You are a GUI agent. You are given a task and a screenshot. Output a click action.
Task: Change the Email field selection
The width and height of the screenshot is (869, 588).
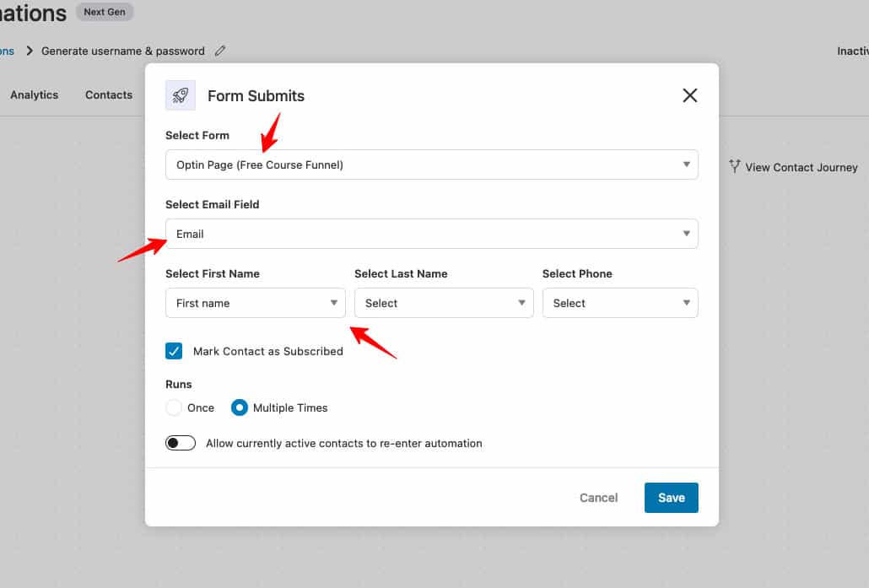(x=431, y=234)
